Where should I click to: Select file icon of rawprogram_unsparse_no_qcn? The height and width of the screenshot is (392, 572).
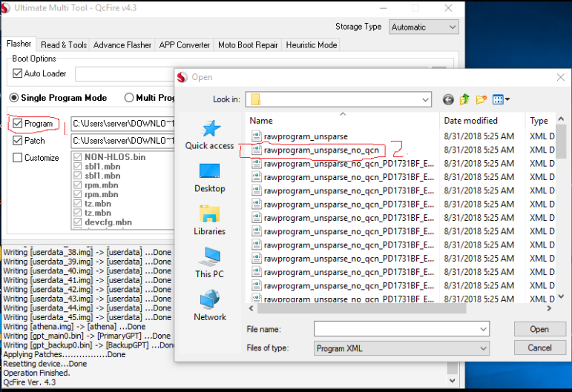[x=257, y=150]
